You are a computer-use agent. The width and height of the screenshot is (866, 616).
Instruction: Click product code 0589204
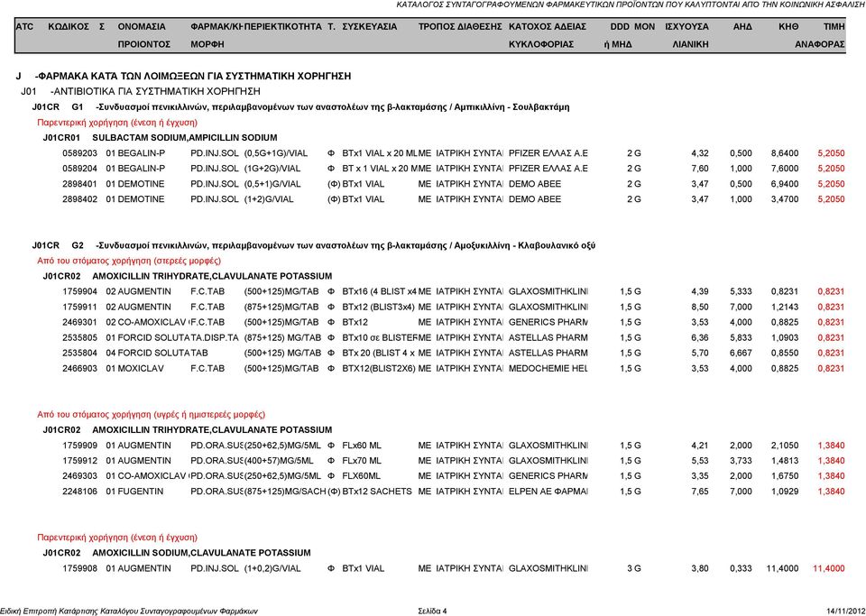click(79, 169)
